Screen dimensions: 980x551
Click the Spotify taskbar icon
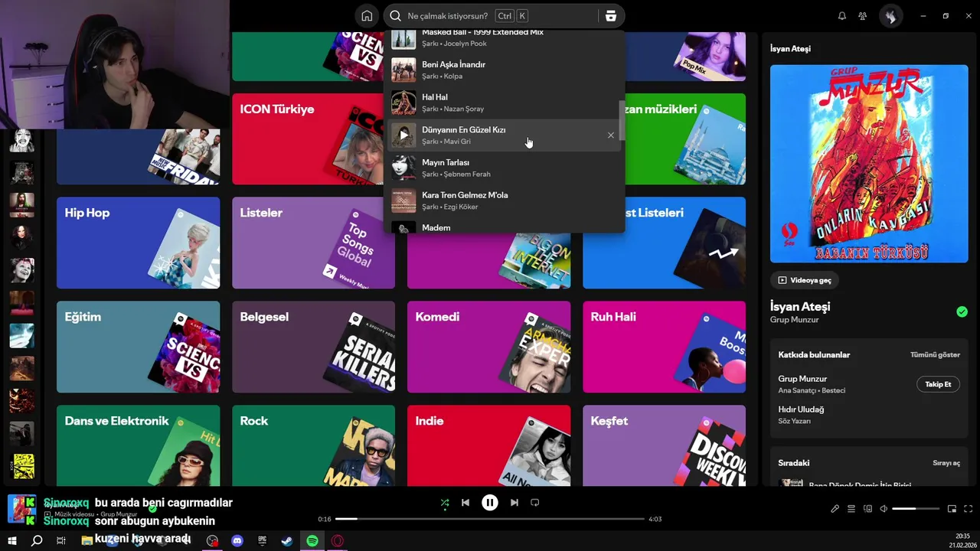click(312, 541)
